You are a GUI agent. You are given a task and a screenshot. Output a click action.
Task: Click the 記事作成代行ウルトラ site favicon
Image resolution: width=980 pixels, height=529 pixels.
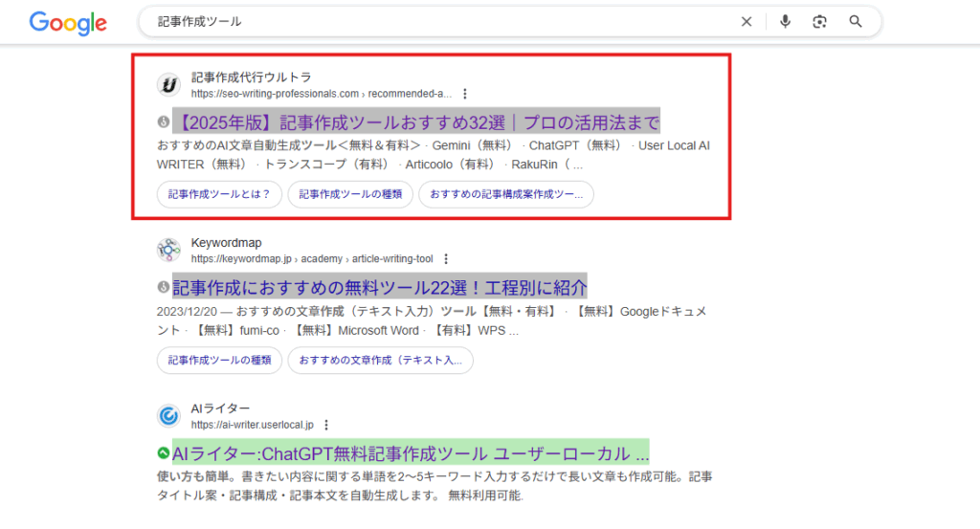point(168,85)
